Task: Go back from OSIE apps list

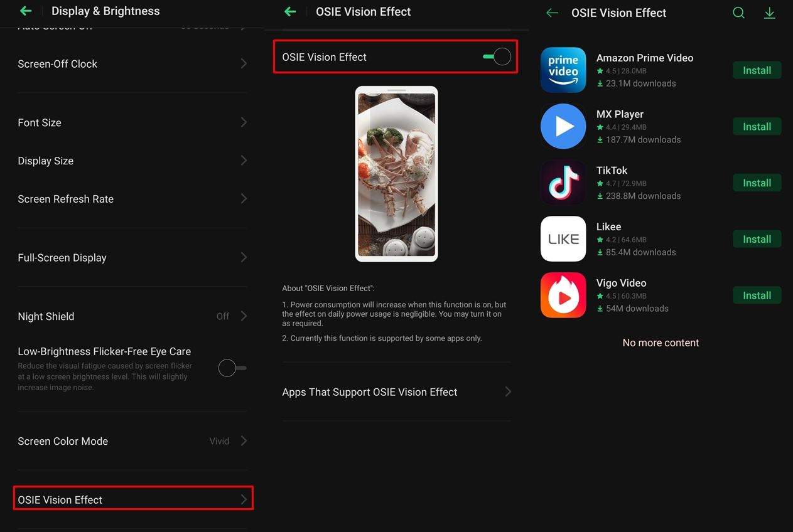Action: pyautogui.click(x=552, y=13)
